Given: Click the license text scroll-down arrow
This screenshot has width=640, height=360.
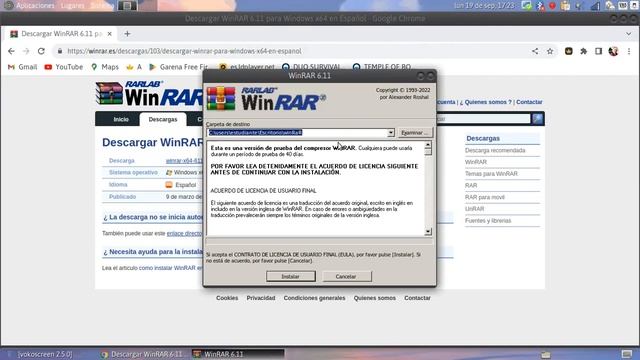Looking at the screenshot, I should point(428,232).
